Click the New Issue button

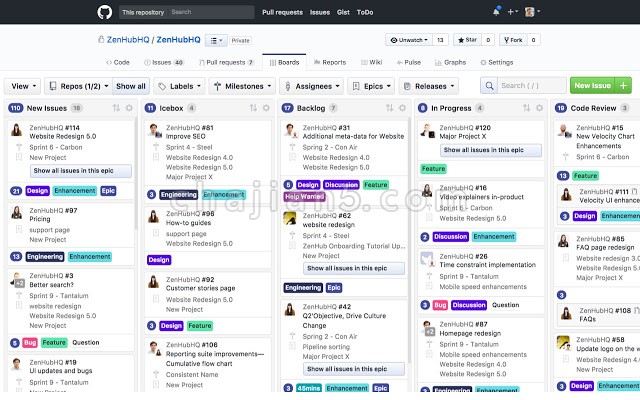(x=593, y=86)
